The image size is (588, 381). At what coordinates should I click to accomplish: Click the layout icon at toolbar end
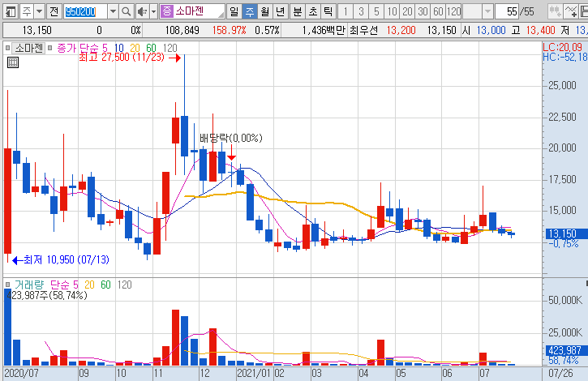click(583, 11)
